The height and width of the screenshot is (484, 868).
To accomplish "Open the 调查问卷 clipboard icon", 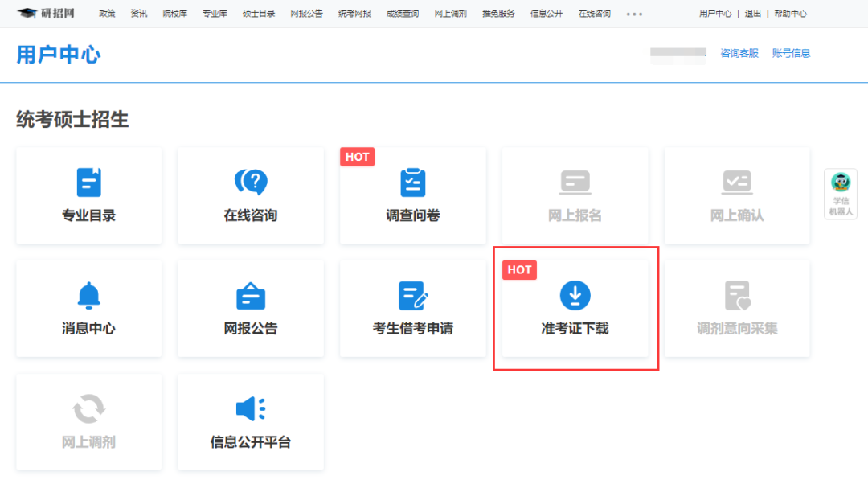I will click(412, 183).
